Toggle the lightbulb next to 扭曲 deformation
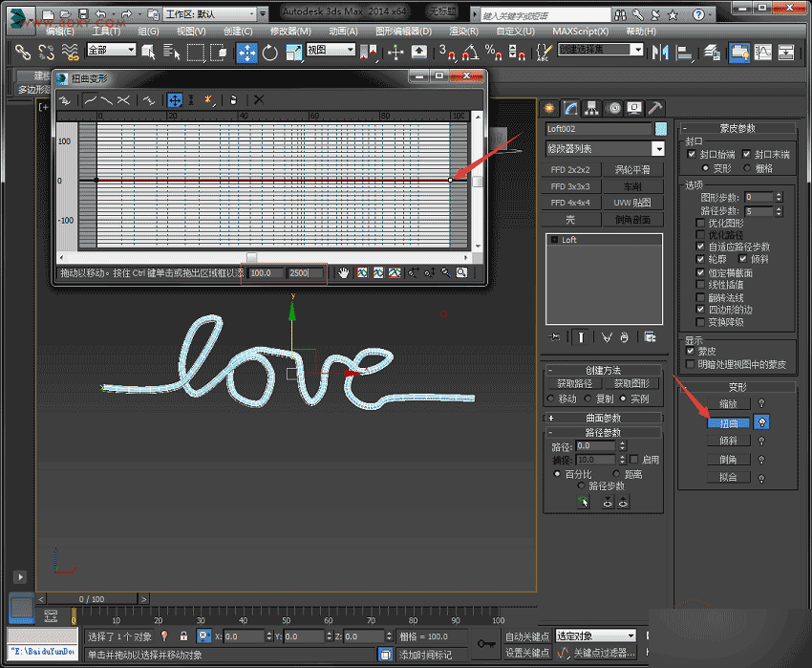The width and height of the screenshot is (812, 668). (x=761, y=422)
